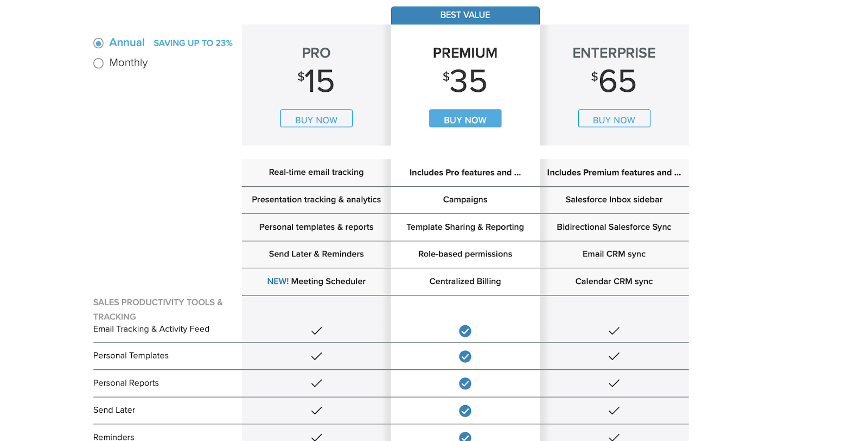Click the BEST VALUE banner tab
The width and height of the screenshot is (868, 441).
tap(465, 15)
